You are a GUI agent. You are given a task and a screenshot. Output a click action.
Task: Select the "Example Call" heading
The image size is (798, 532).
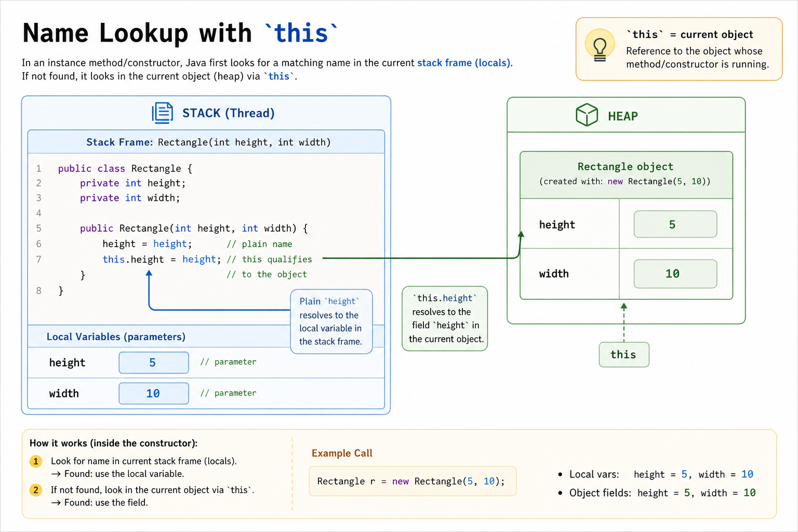click(342, 453)
